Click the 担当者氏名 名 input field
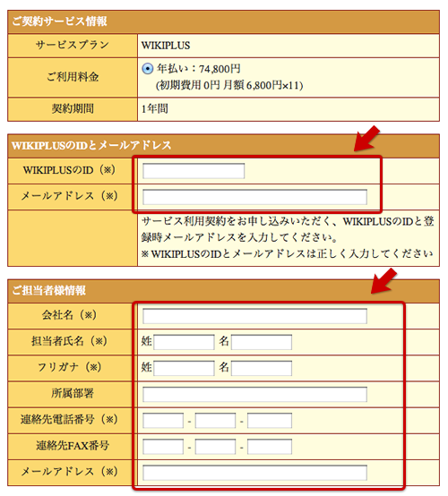Image resolution: width=448 pixels, height=496 pixels. click(x=262, y=342)
